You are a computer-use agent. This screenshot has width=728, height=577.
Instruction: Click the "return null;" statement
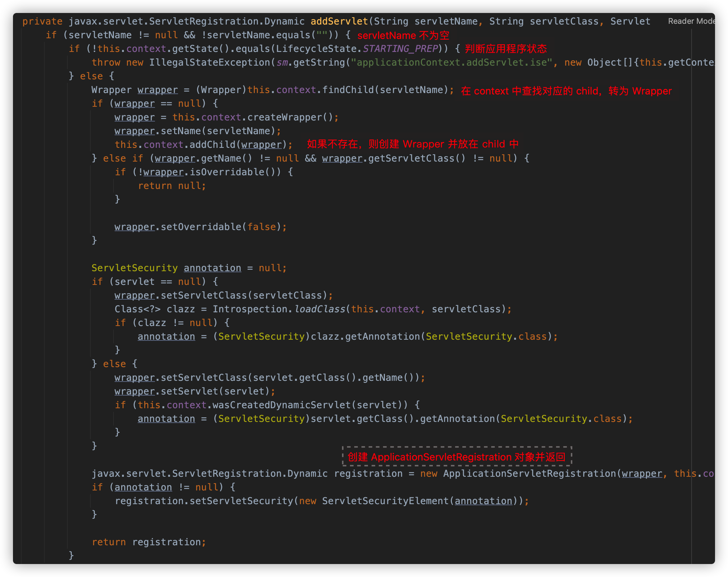[x=172, y=186]
